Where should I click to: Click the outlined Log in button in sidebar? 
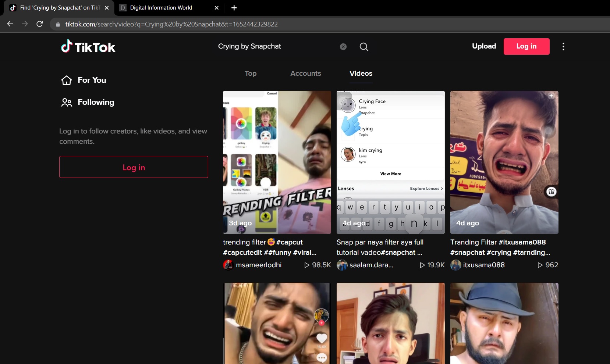[x=134, y=167]
